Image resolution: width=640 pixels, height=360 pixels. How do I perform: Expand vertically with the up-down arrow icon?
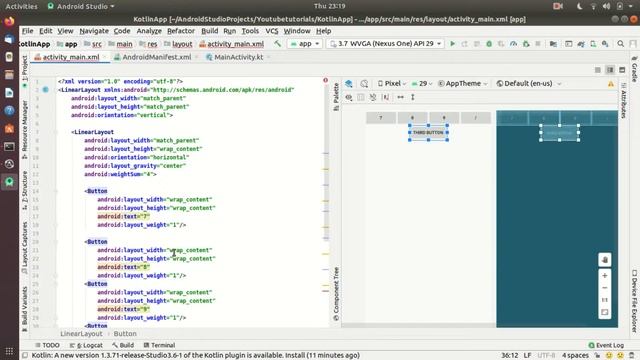click(413, 97)
